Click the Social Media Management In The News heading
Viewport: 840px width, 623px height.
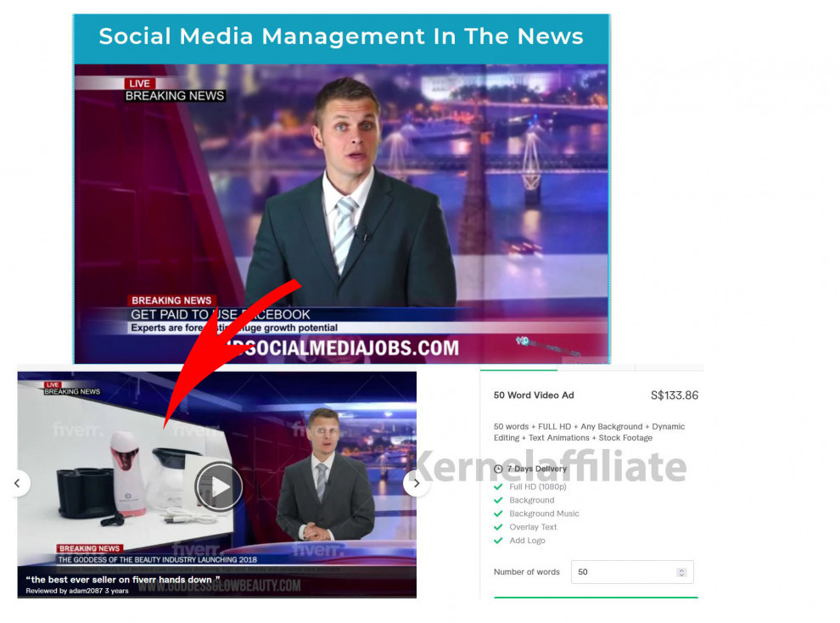pos(341,36)
